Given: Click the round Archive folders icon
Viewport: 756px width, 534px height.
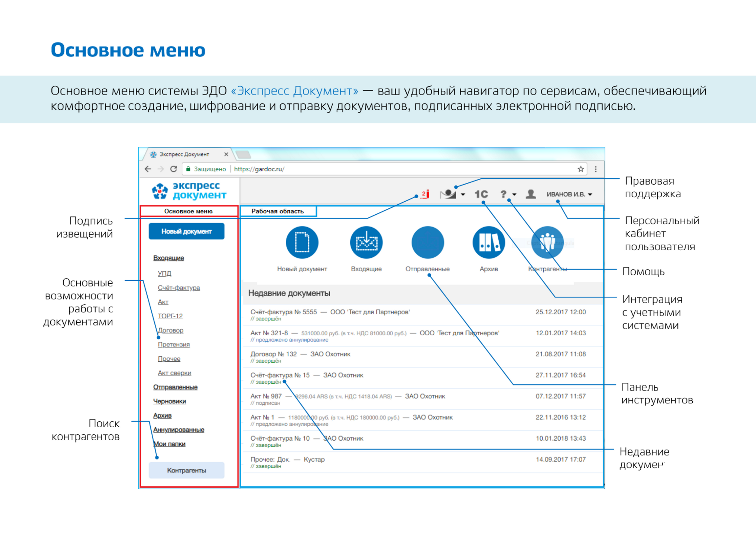Looking at the screenshot, I should [x=489, y=243].
